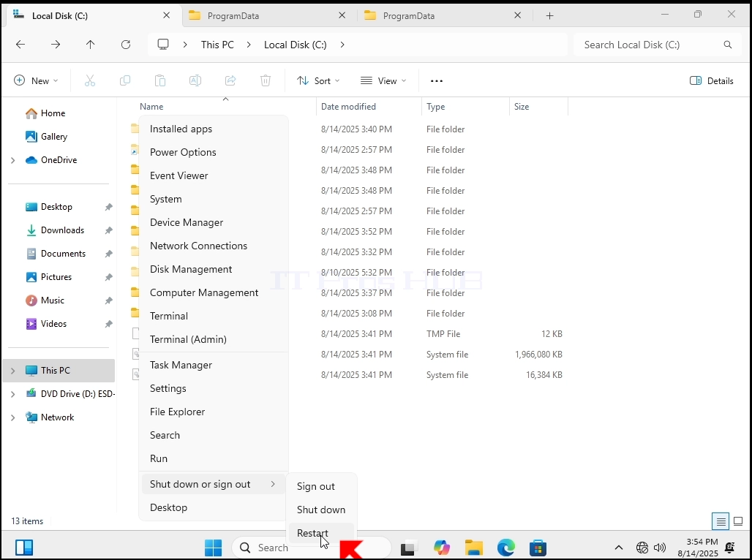The width and height of the screenshot is (752, 560).
Task: Click the Paste clipboard icon
Action: [159, 80]
